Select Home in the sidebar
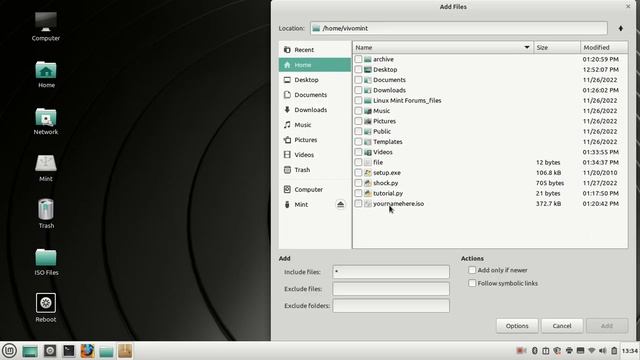 tap(315, 65)
